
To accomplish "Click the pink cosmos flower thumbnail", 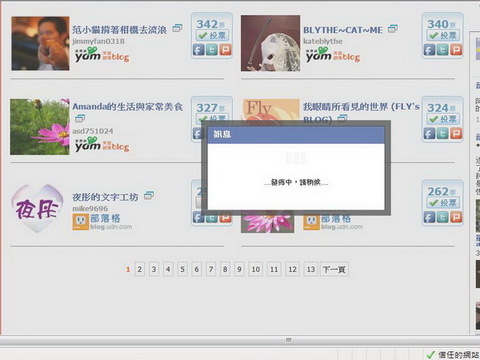I will pos(40,127).
